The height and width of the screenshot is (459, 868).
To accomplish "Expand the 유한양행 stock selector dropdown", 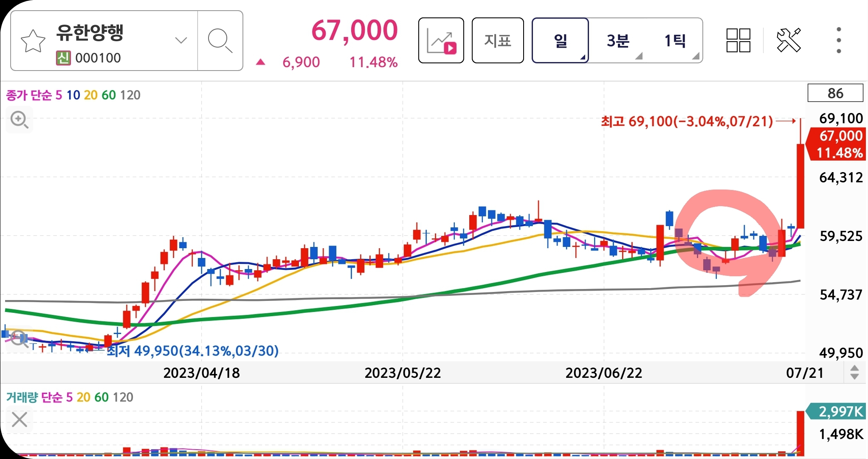I will [x=181, y=40].
